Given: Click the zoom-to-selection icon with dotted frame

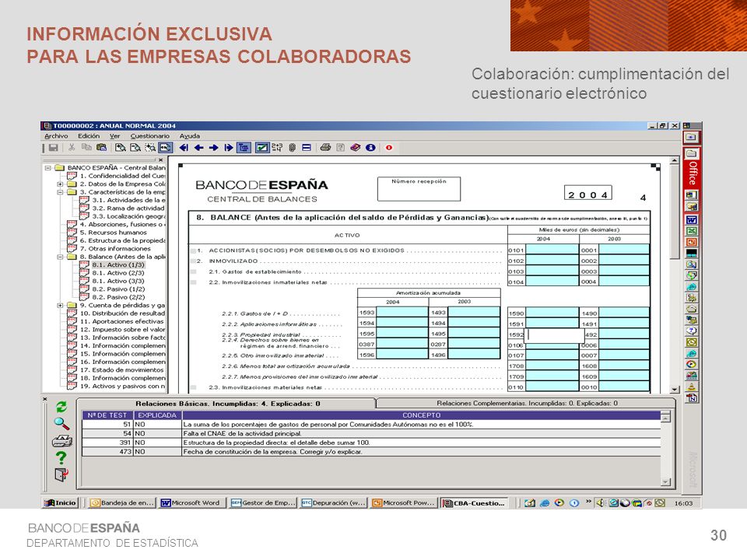Looking at the screenshot, I should (150, 148).
